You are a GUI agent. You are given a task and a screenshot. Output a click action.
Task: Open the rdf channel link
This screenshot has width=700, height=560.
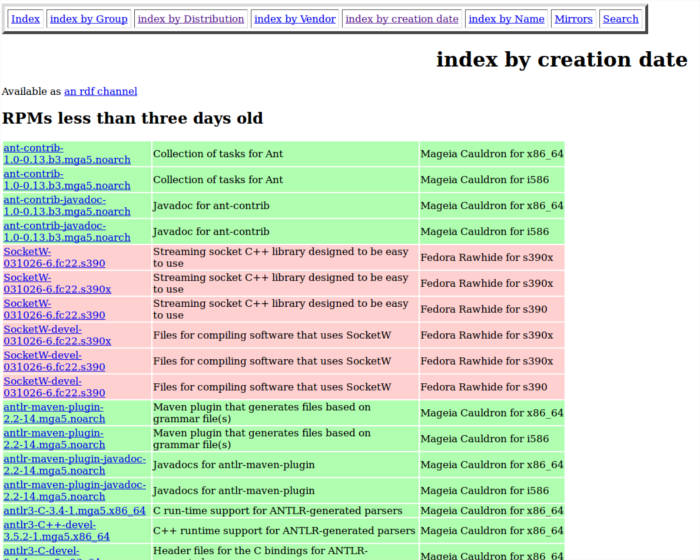(101, 92)
